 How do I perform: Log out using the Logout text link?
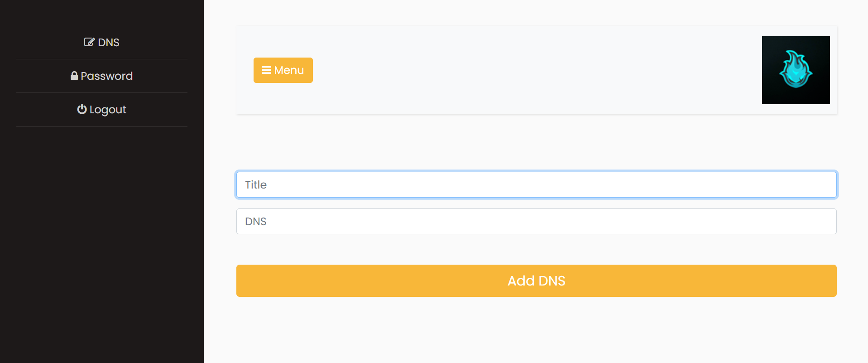click(108, 110)
